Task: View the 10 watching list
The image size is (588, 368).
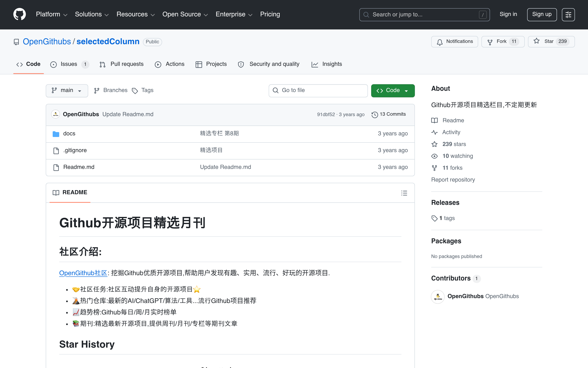Action: 452,156
